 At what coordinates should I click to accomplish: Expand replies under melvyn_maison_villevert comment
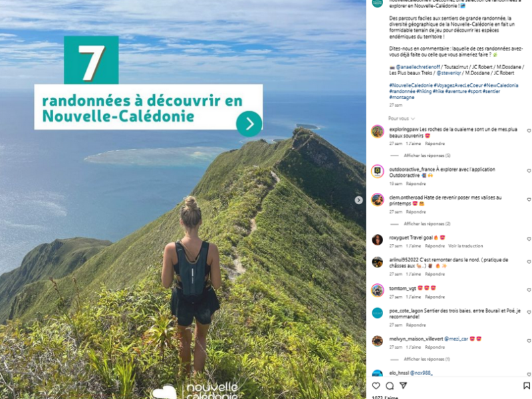pos(426,359)
